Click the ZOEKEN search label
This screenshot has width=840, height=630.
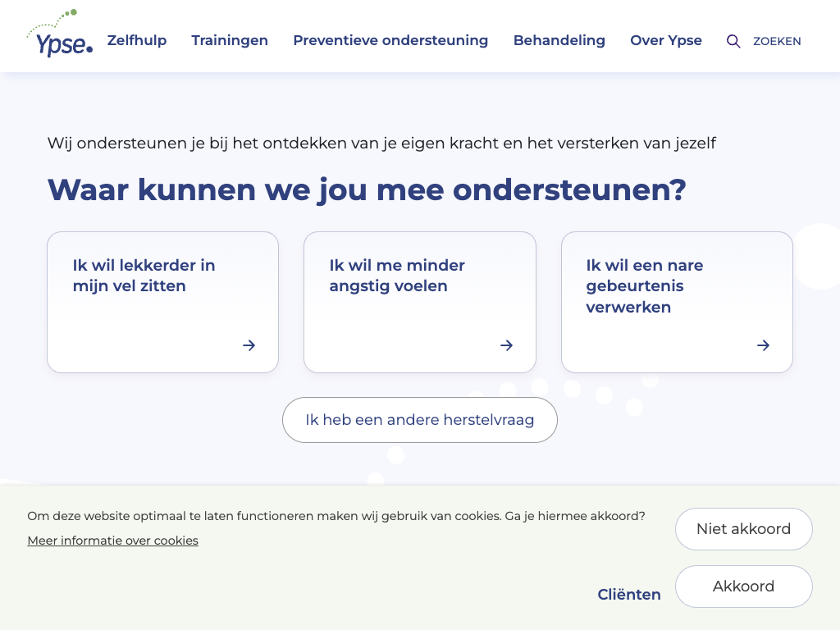tap(777, 41)
